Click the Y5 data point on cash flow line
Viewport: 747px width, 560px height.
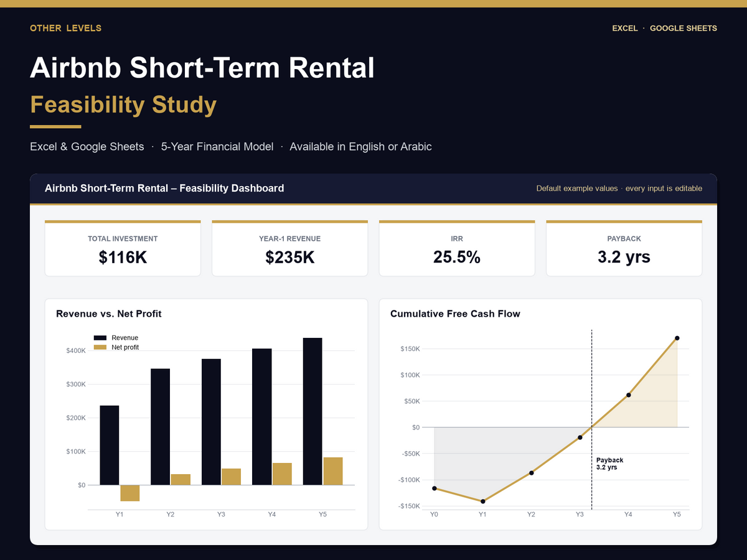coord(677,338)
